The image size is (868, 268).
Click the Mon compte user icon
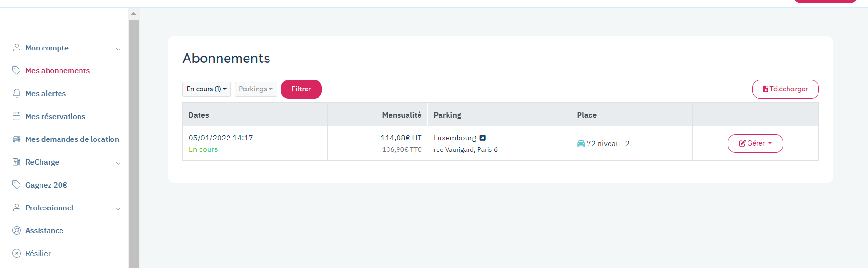tap(17, 48)
